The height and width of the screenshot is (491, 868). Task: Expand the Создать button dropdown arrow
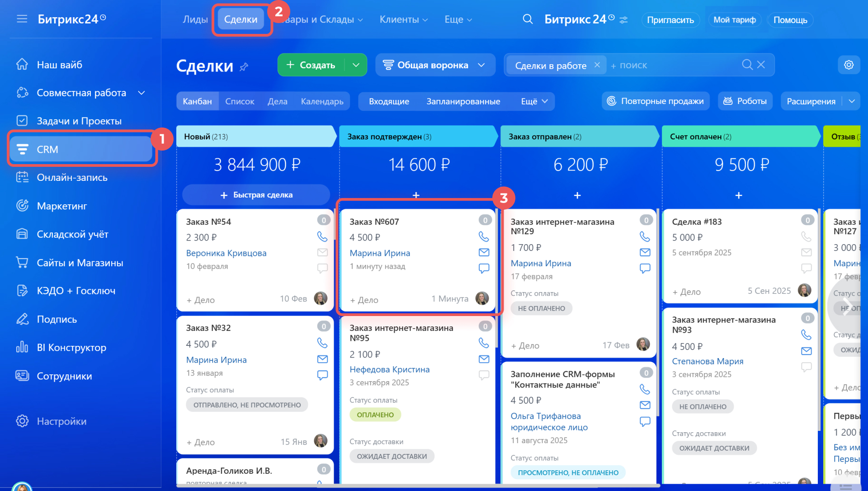click(356, 65)
